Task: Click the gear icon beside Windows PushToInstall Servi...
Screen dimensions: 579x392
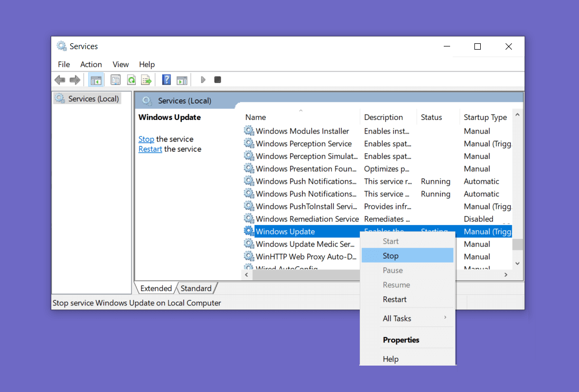Action: coord(249,206)
